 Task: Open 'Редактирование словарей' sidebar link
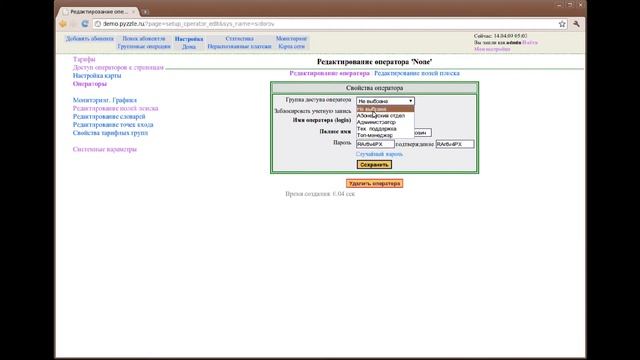coord(109,116)
